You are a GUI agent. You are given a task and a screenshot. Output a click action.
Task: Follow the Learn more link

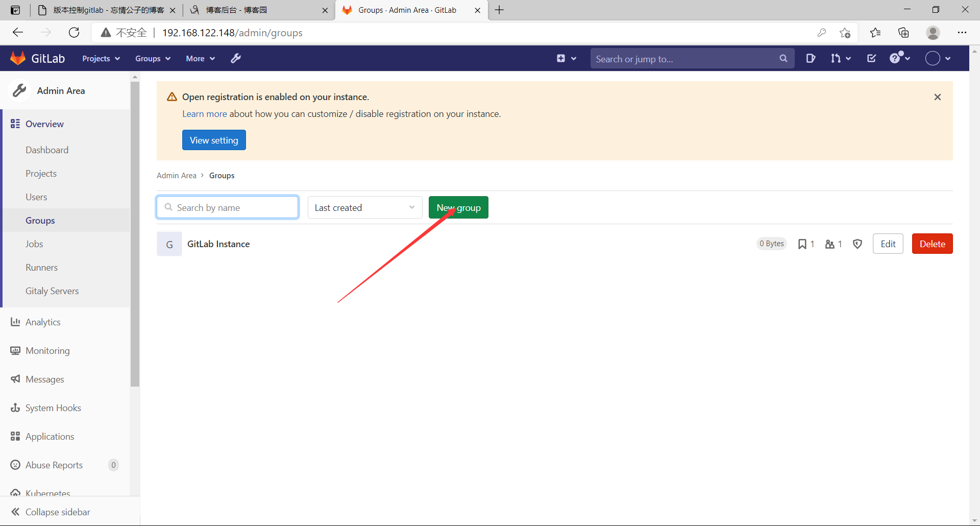[x=205, y=114]
